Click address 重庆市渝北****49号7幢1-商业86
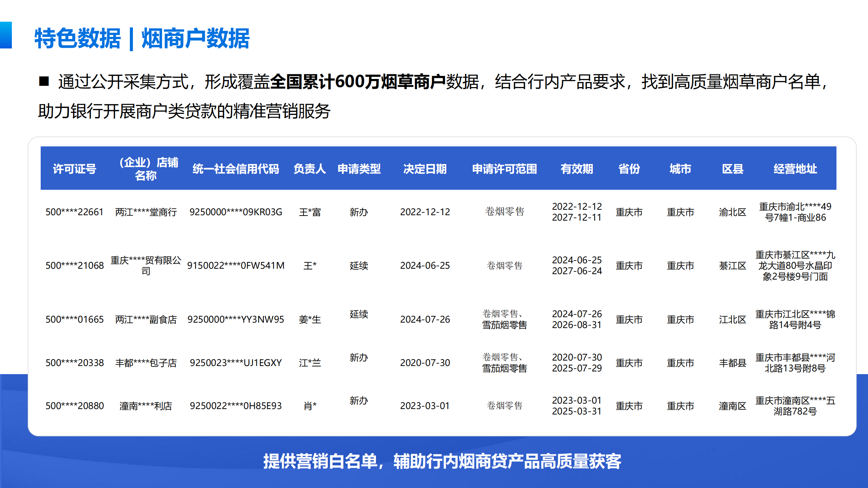This screenshot has height=488, width=868. pyautogui.click(x=795, y=212)
